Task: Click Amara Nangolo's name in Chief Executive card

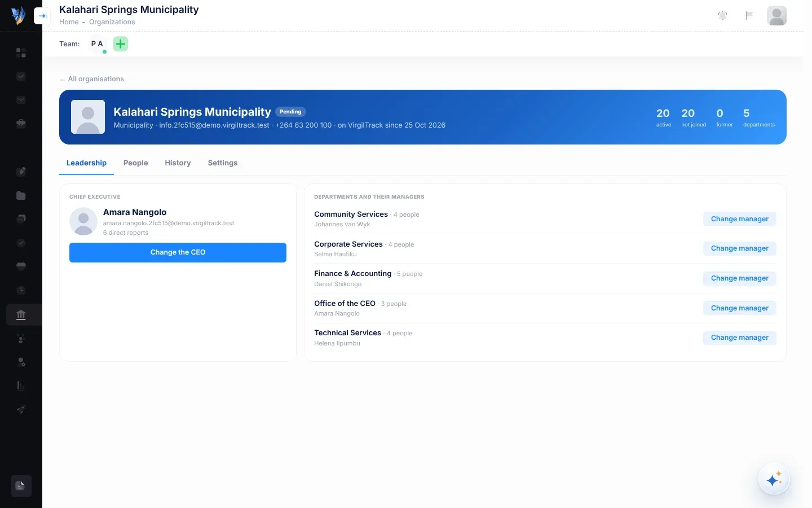Action: point(135,212)
